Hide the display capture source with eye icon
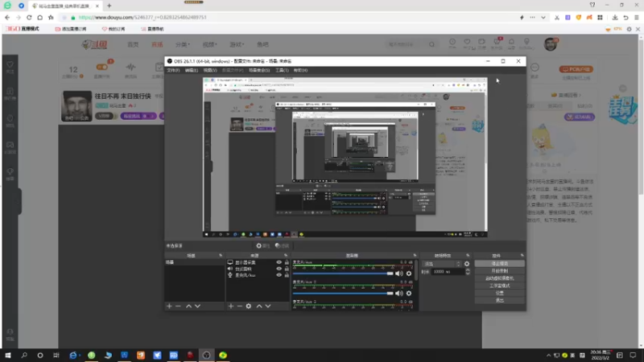This screenshot has width=644, height=362. pyautogui.click(x=279, y=262)
